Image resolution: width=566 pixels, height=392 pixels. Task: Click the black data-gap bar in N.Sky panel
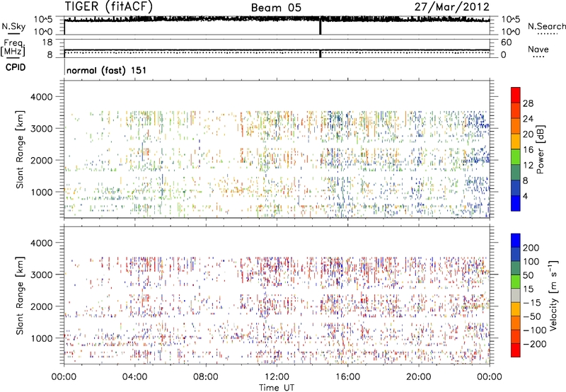coord(320,26)
